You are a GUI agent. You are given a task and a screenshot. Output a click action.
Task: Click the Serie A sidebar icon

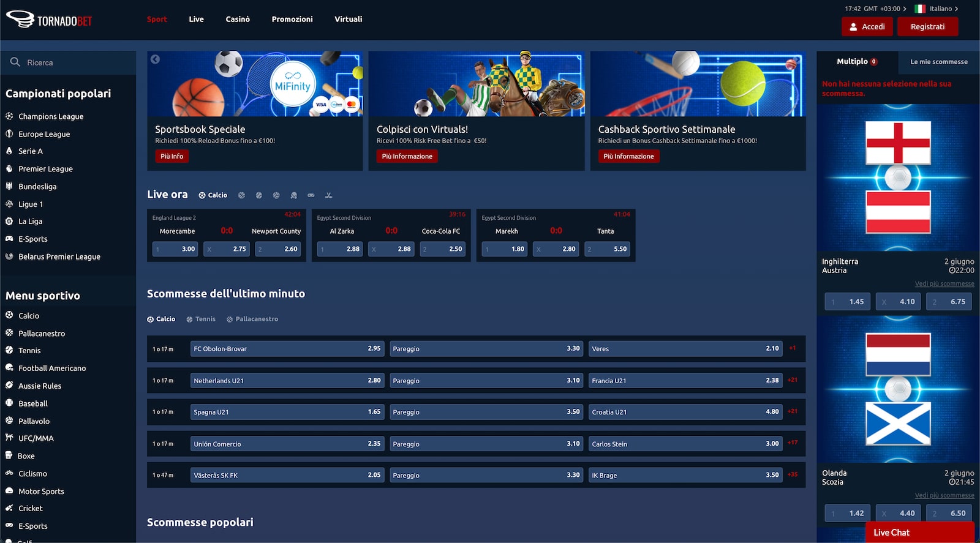tap(9, 151)
